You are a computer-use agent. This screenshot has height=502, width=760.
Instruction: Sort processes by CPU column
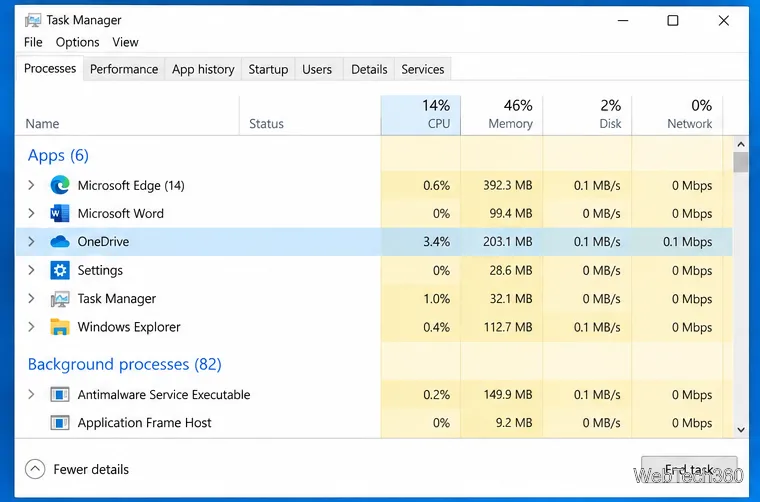pyautogui.click(x=421, y=115)
